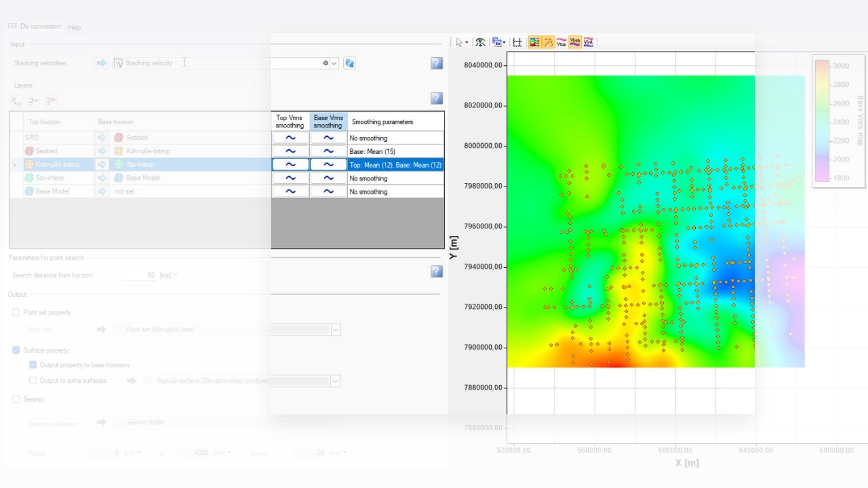
Task: Toggle the Surface property checkbox
Action: 16,350
